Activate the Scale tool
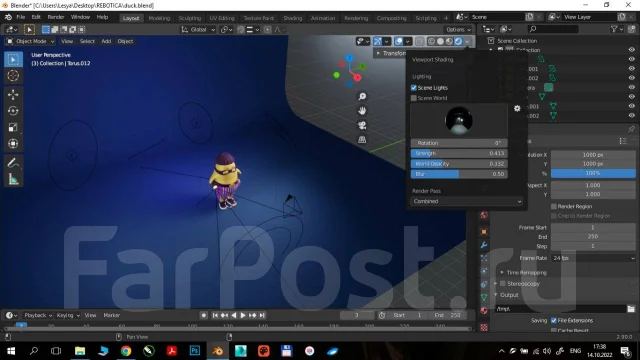 point(13,127)
